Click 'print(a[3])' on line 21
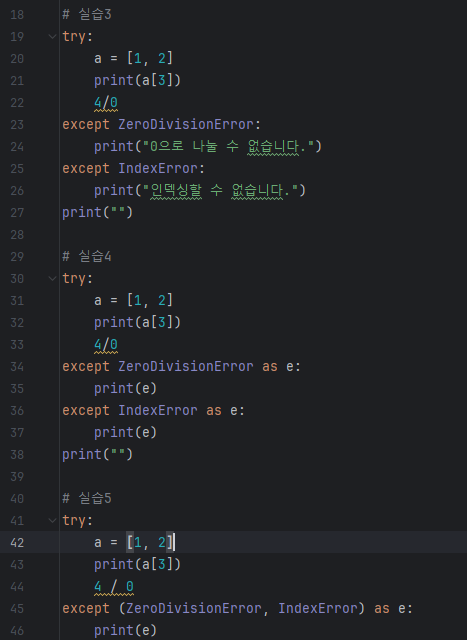The image size is (467, 640). 137,80
